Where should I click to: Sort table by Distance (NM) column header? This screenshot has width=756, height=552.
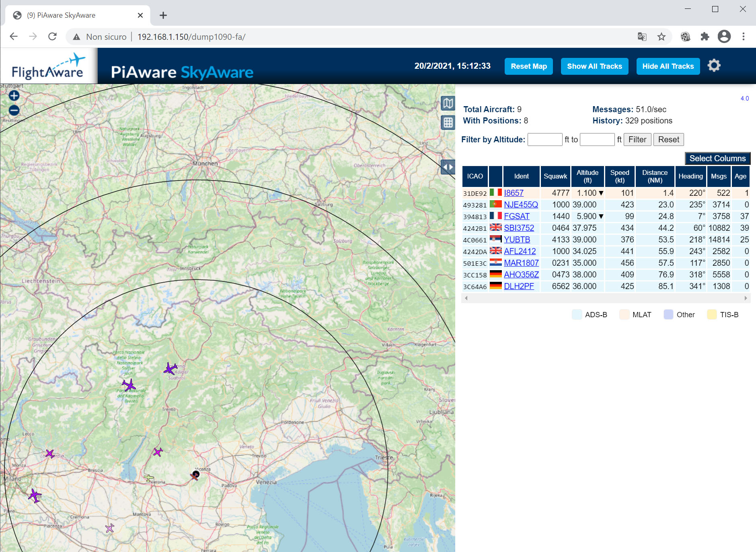tap(655, 176)
